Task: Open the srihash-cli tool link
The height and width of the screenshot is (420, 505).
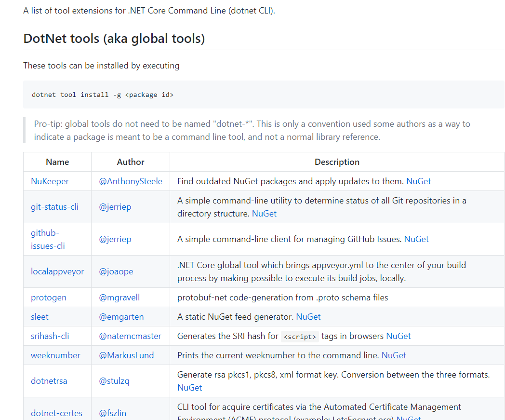Action: [50, 336]
